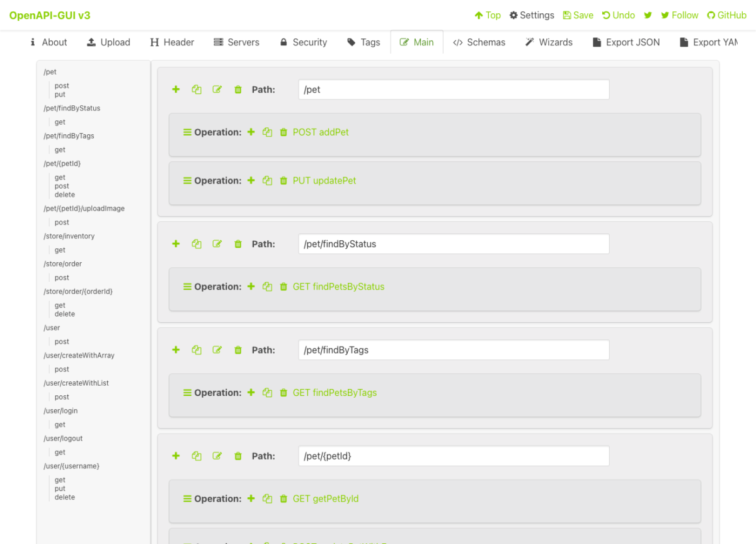Delete the GET findPetsByTags operation

tap(283, 393)
